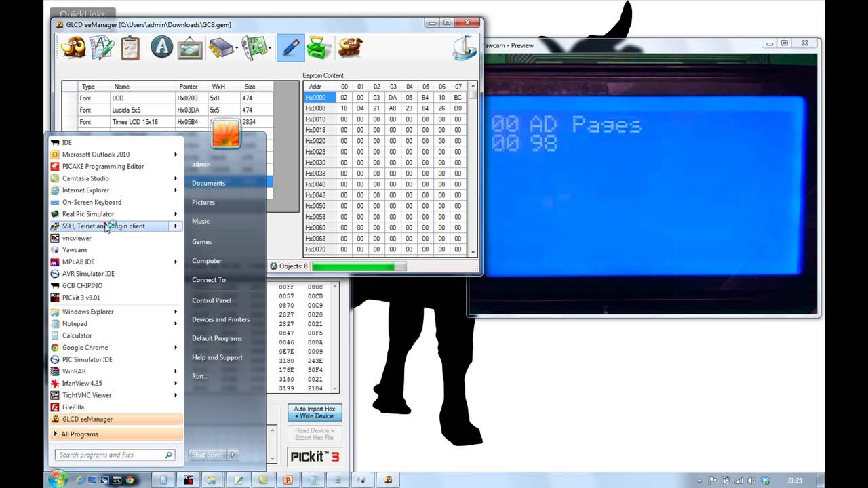
Task: Switch to the PowerPoint taskbar button
Action: [x=288, y=480]
